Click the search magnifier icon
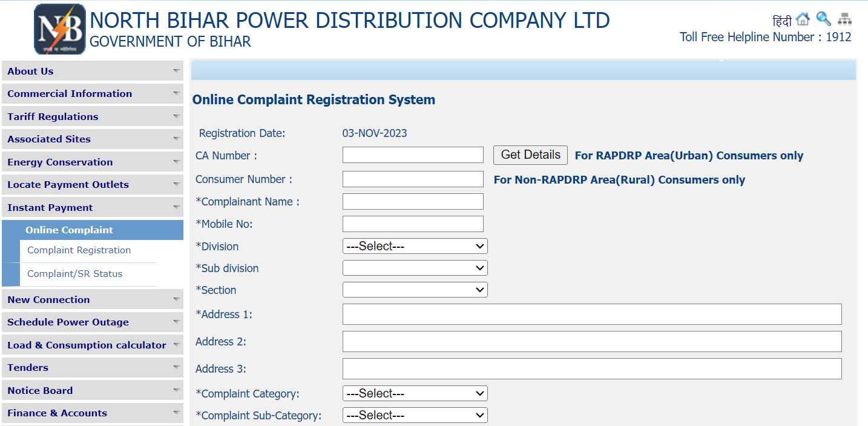 tap(823, 19)
